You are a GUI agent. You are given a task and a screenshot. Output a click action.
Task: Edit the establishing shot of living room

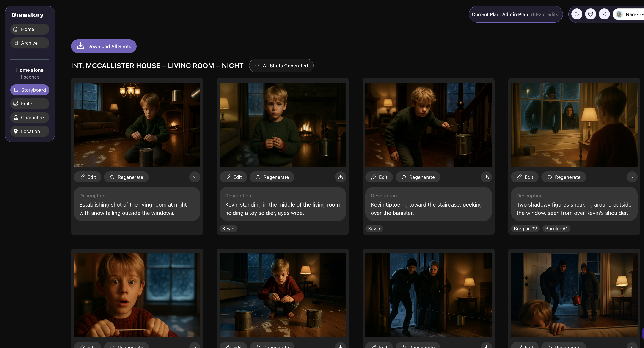tap(88, 177)
